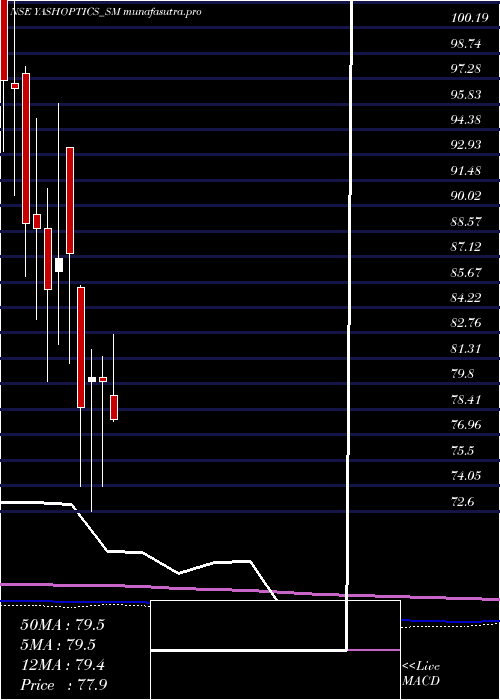Click the 76.96 price axis label
The height and width of the screenshot is (700, 500).
pos(466,425)
